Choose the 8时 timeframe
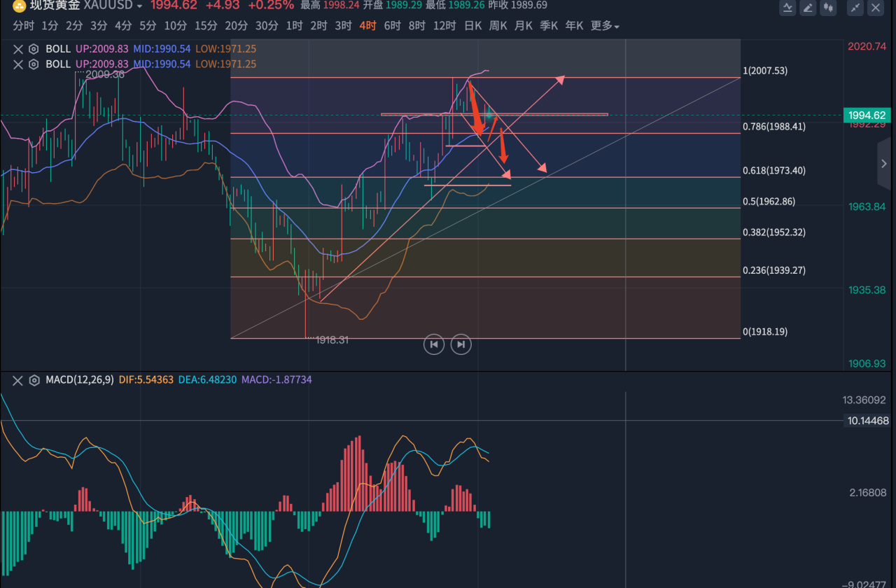 pyautogui.click(x=416, y=26)
